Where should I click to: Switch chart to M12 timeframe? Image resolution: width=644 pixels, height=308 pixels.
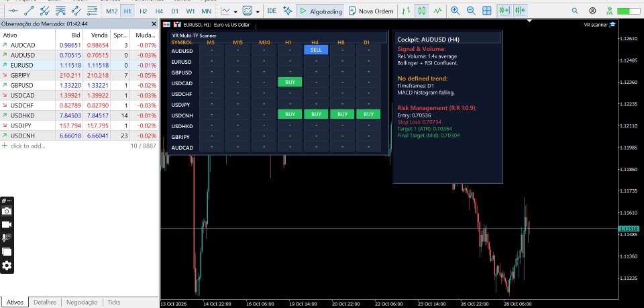[x=112, y=11]
